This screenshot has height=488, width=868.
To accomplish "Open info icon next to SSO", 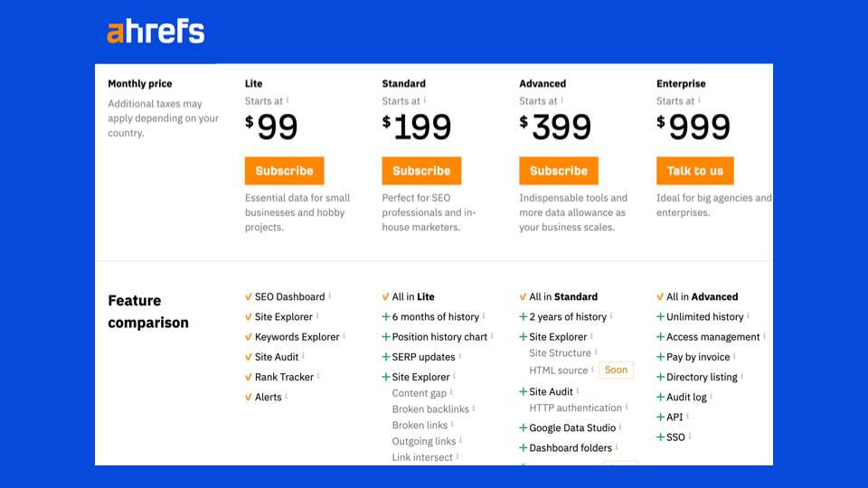I will click(x=690, y=436).
